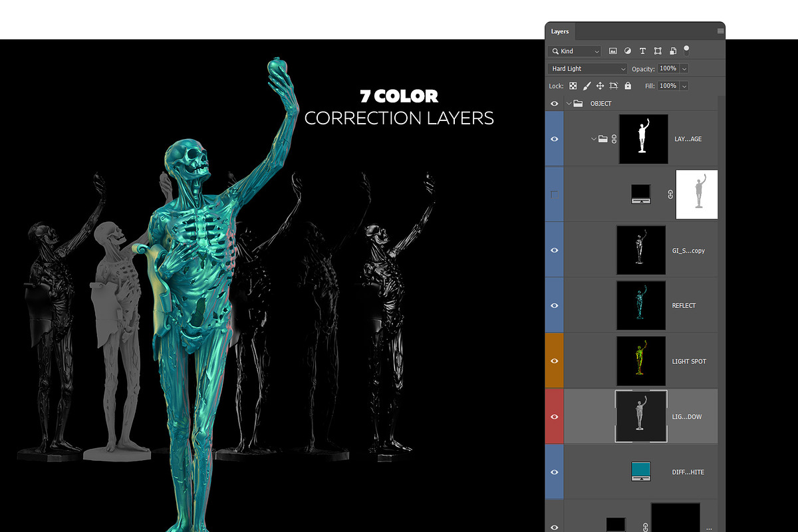Click the lock all padlock icon
Image resolution: width=798 pixels, height=532 pixels.
pyautogui.click(x=628, y=86)
